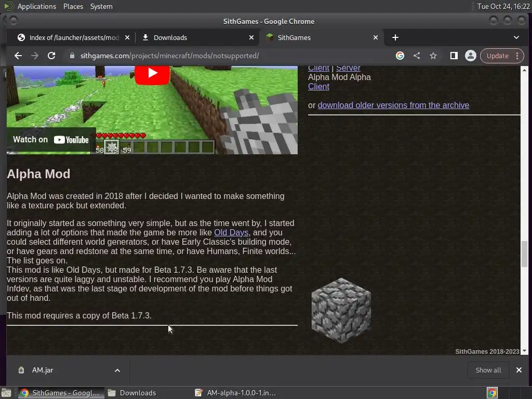The width and height of the screenshot is (532, 399).
Task: Switch to SithGames Chrome taskbar item
Action: tap(60, 393)
